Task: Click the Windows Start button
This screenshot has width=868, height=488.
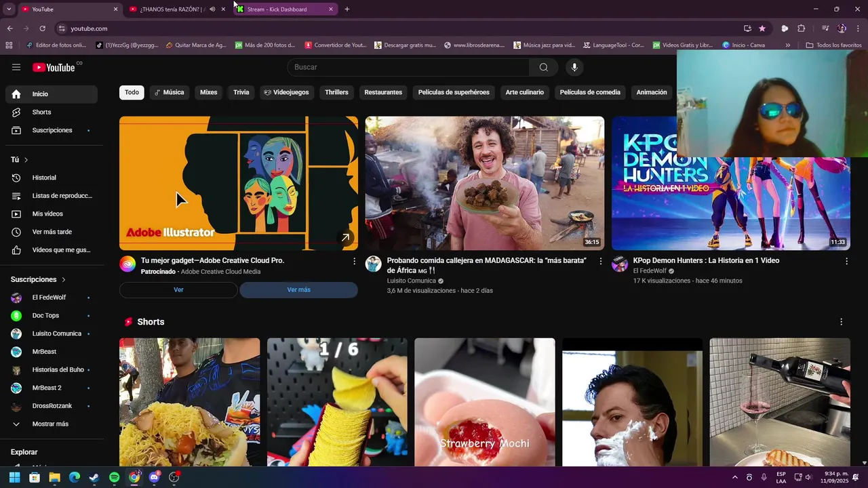Action: pyautogui.click(x=14, y=477)
